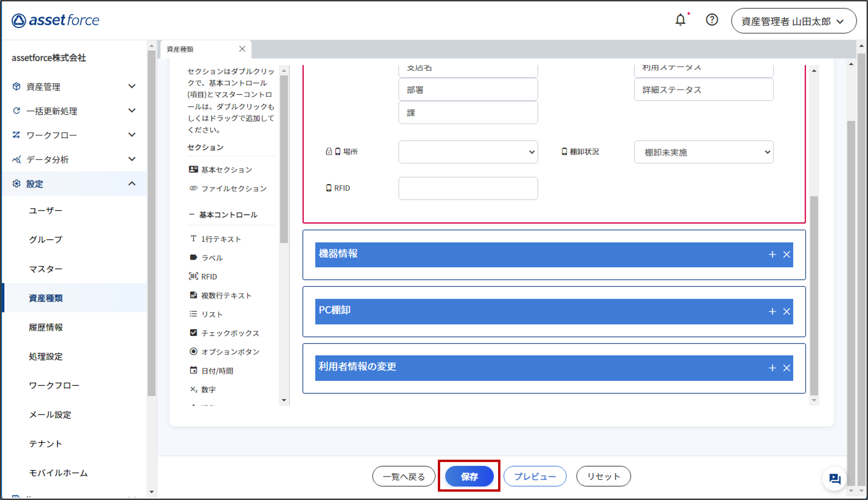This screenshot has width=868, height=500.
Task: Remove the PC棚卸 section with X
Action: point(787,311)
